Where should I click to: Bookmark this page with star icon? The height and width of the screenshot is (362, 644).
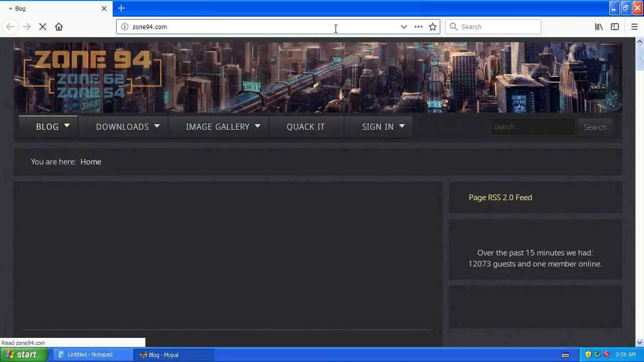coord(433,27)
